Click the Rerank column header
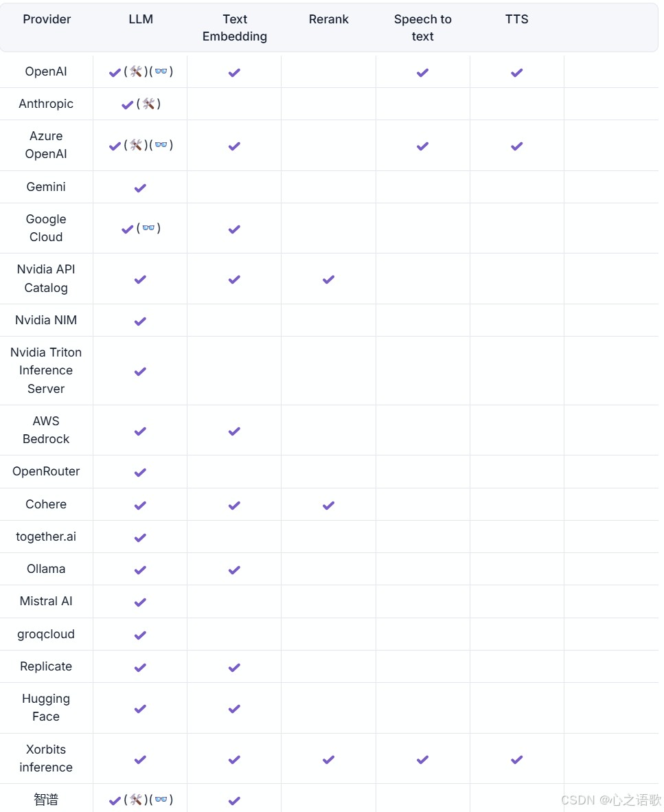The height and width of the screenshot is (812, 664). coord(328,19)
